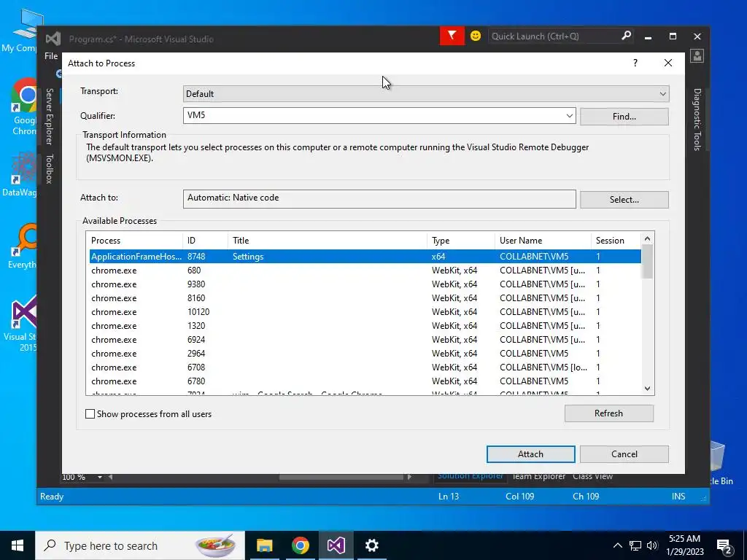
Task: Switch to the Solution Explorer tab
Action: [470, 476]
